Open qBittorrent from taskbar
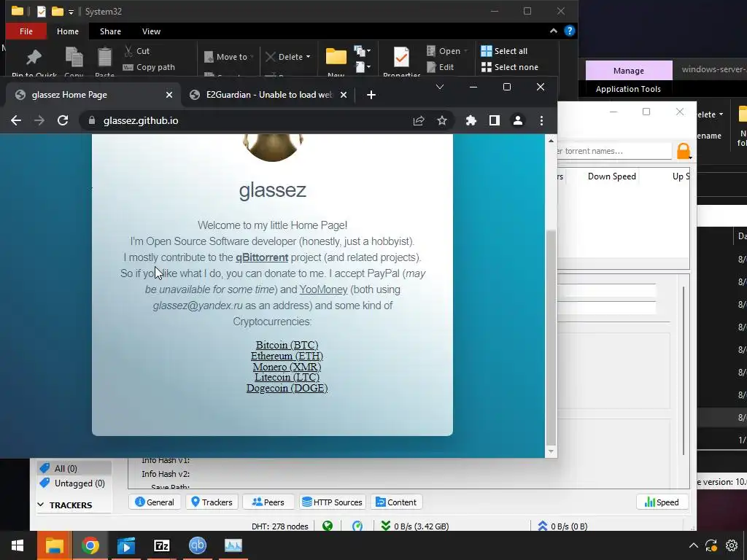747x560 pixels. point(197,545)
